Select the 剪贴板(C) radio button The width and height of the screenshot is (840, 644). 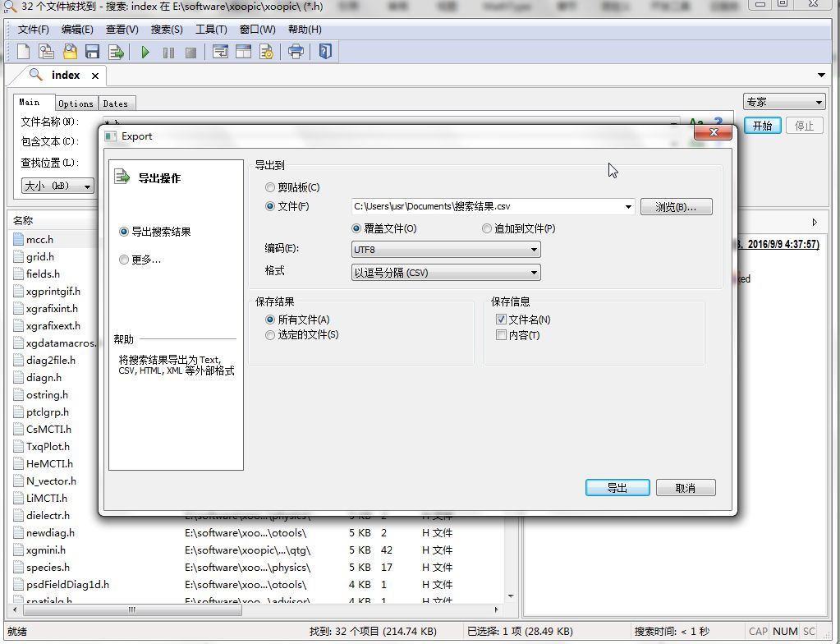pyautogui.click(x=270, y=186)
